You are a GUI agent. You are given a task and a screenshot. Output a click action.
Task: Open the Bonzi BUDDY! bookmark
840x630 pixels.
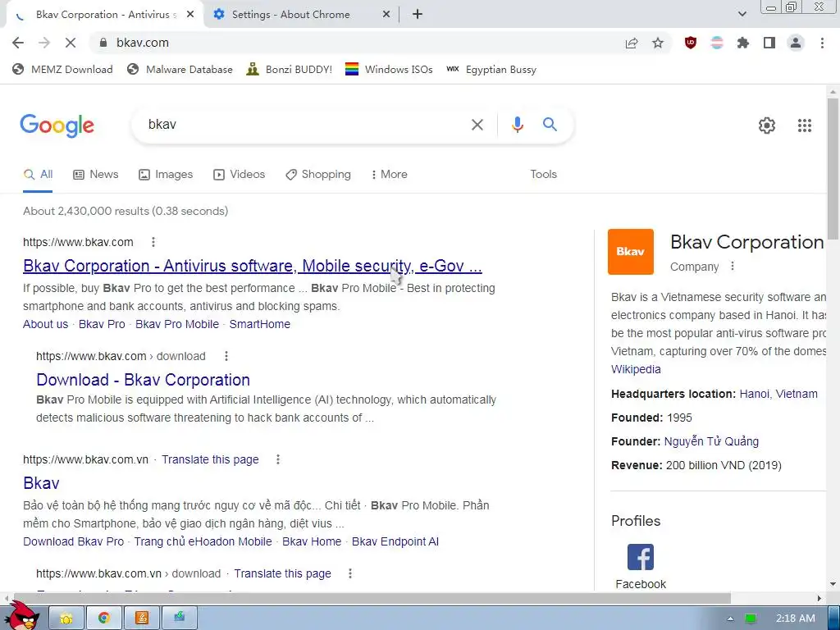point(290,70)
